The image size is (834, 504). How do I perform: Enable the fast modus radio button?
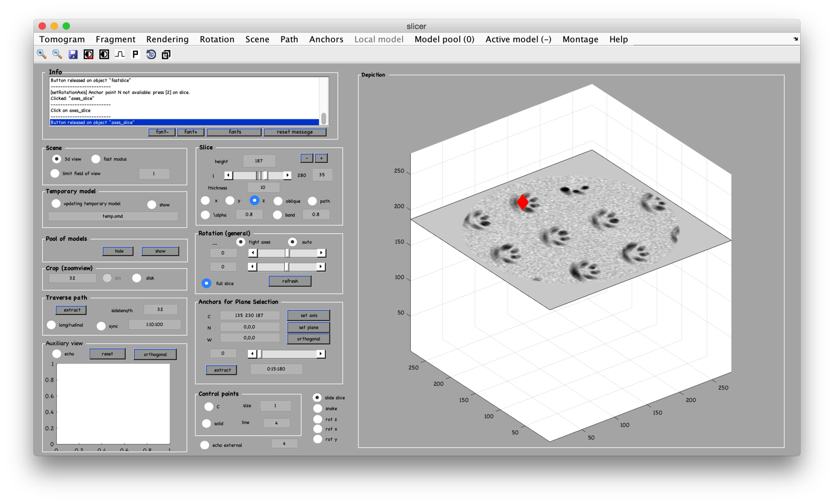click(x=96, y=159)
